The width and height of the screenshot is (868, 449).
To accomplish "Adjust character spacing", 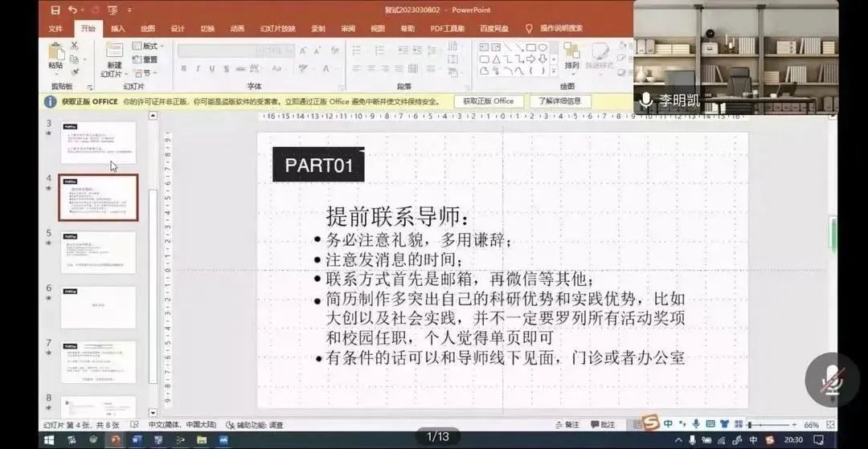I will (x=256, y=68).
